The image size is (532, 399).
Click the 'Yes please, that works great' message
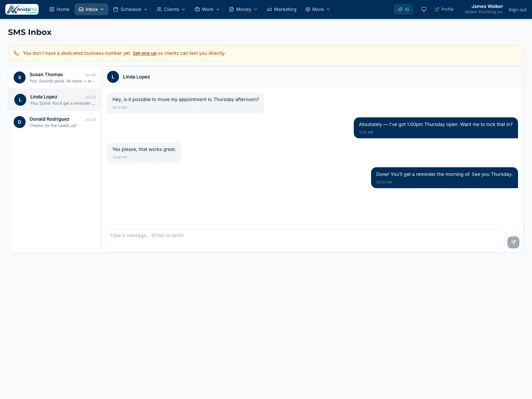[x=144, y=153]
